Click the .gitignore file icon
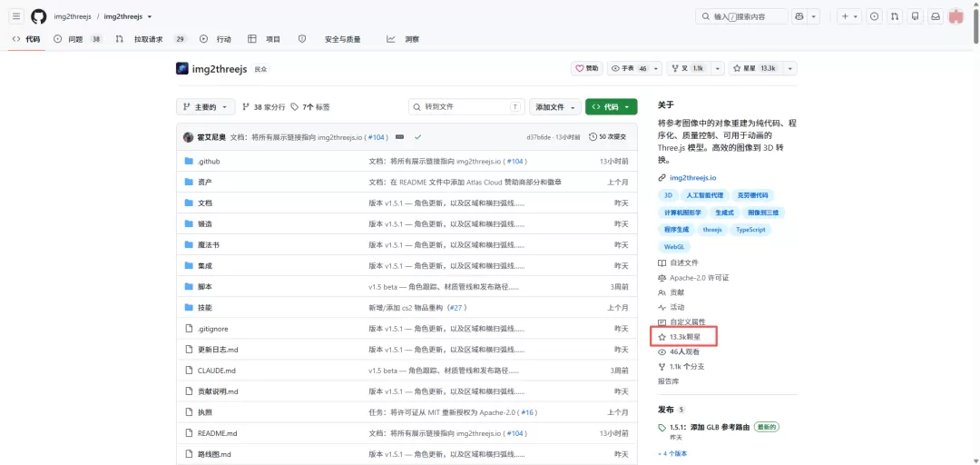The image size is (980, 465). 190,329
